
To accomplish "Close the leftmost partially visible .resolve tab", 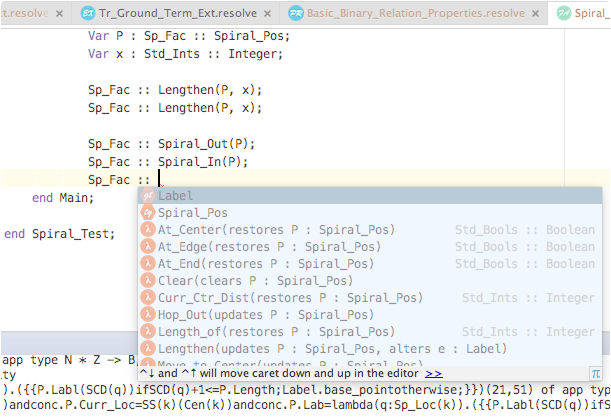I will [59, 14].
